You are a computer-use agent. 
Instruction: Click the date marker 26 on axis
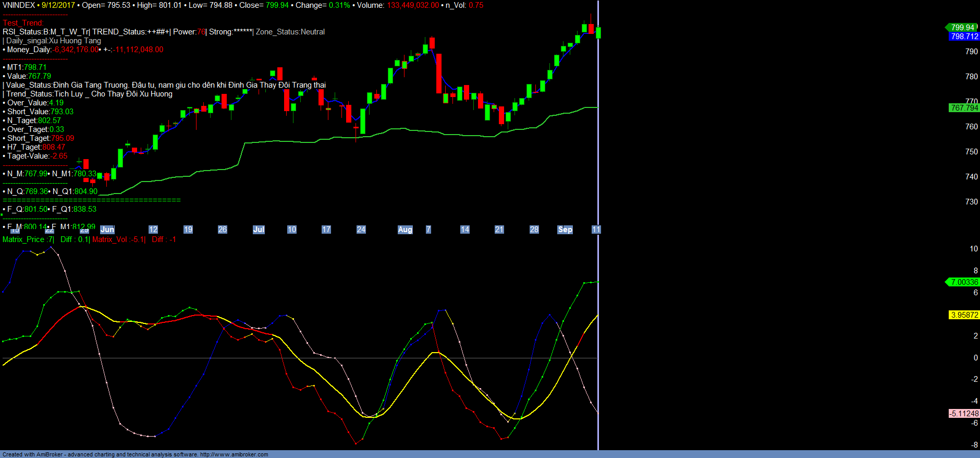tap(223, 230)
